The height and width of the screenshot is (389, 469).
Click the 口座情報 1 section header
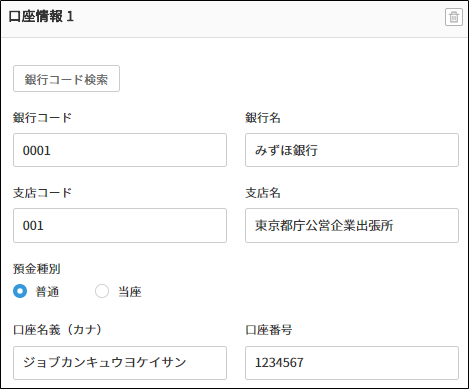click(x=41, y=16)
